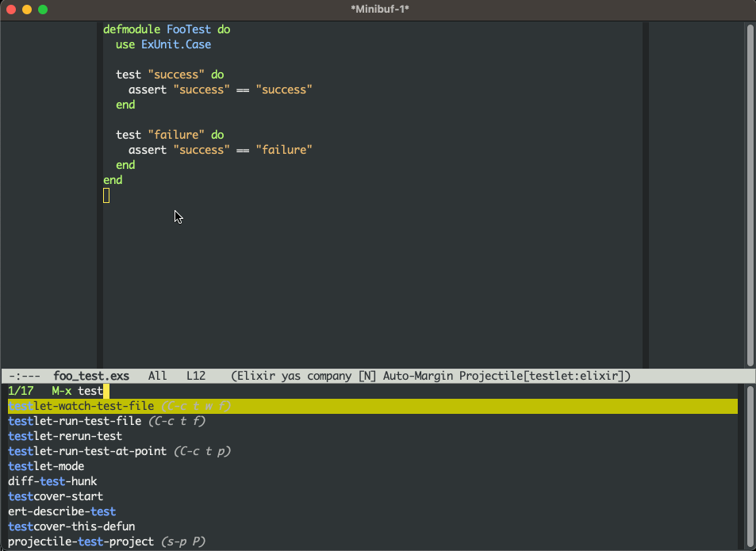Close the Emacs window with red button
756x551 pixels.
11,10
